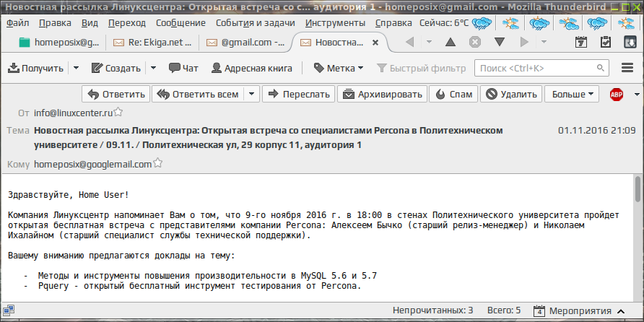Click the red ABP Adblock icon
Viewport: 644px width, 322px height.
tap(617, 95)
